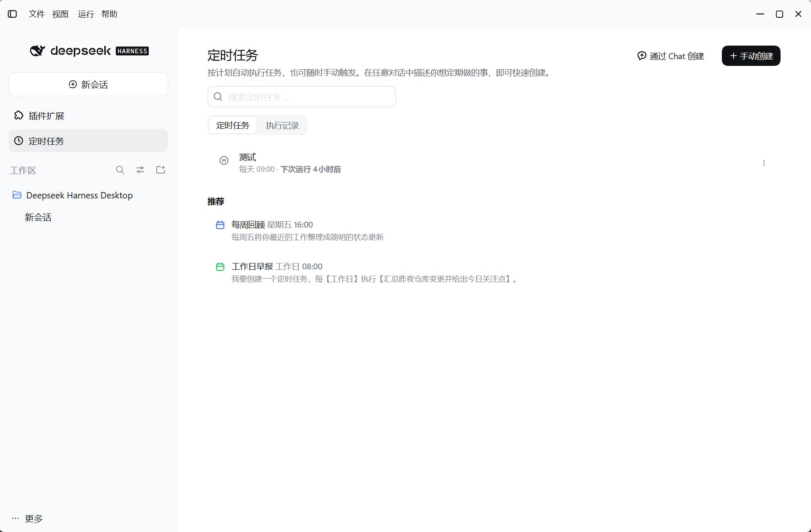Click the blue calendar icon for 每周回顾
The width and height of the screenshot is (811, 532).
[220, 225]
